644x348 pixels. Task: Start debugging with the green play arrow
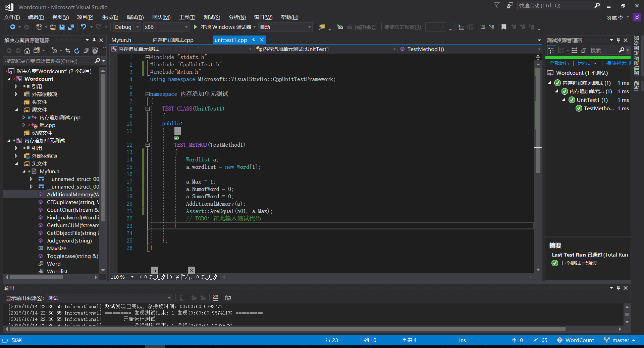point(196,27)
